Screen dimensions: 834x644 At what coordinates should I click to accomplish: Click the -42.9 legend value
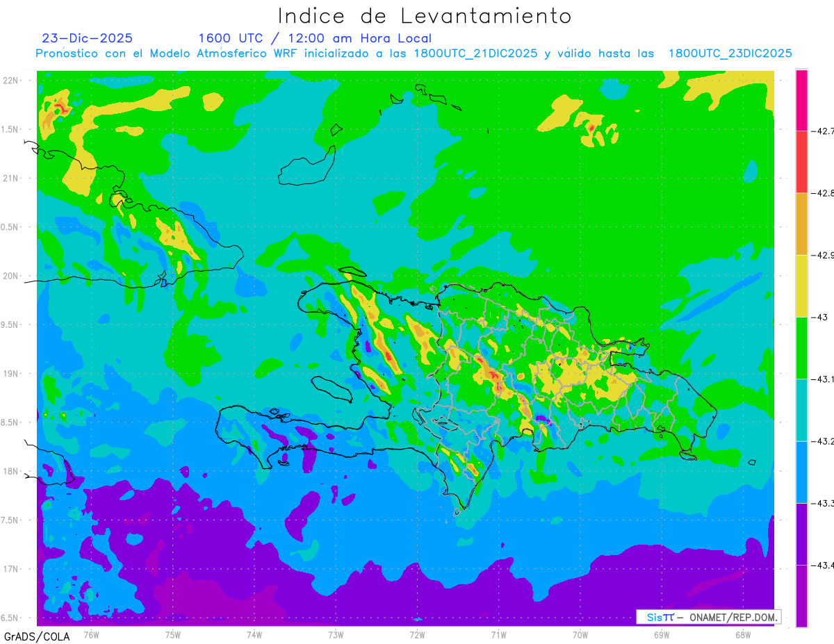[x=822, y=255]
